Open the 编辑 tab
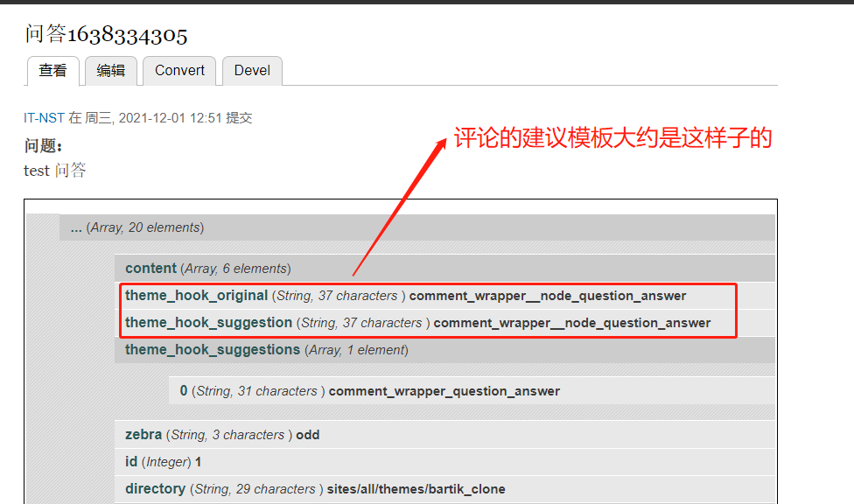Viewport: 854px width, 504px height. (x=110, y=71)
